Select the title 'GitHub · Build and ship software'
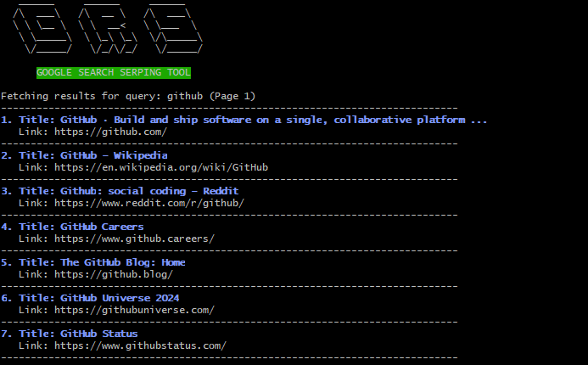Viewport: 588px width, 365px height. click(x=274, y=120)
